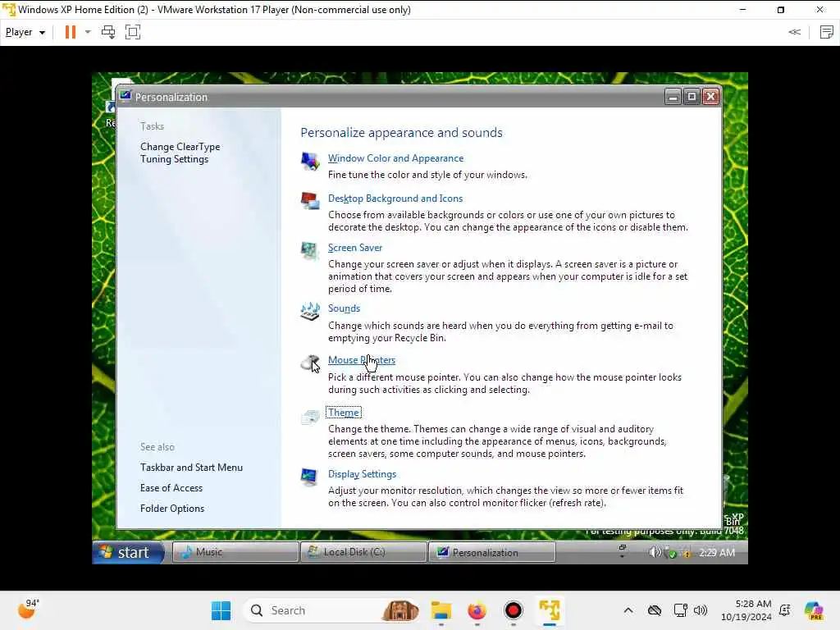Click VMware double-chevron collapse toolbar icon

pyautogui.click(x=794, y=32)
